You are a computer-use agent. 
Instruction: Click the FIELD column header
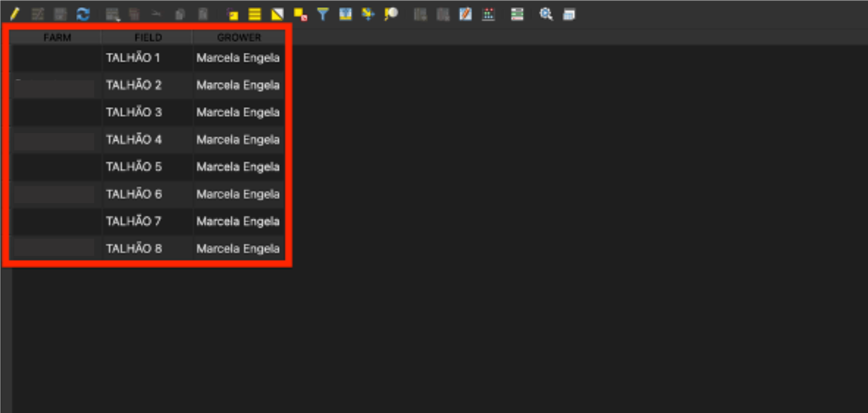pyautogui.click(x=147, y=38)
